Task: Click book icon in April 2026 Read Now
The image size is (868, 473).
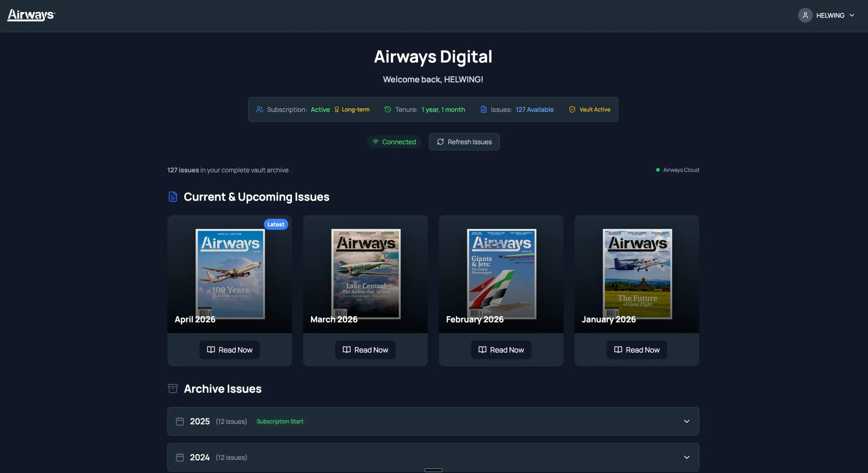Action: coord(211,350)
